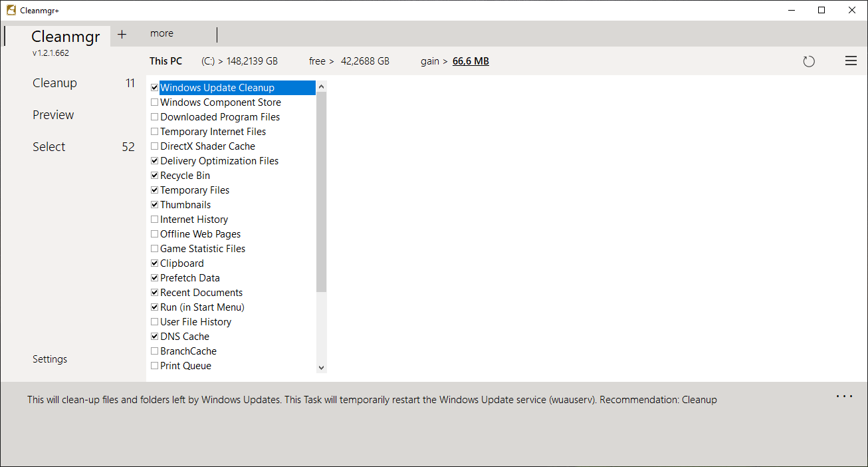Open Settings in the sidebar
The height and width of the screenshot is (467, 868).
click(50, 359)
